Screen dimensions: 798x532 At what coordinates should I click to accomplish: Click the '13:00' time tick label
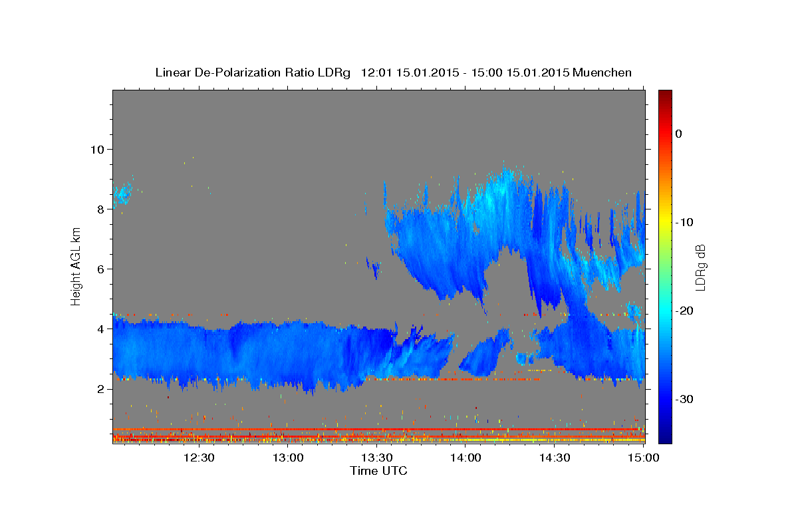[x=288, y=458]
